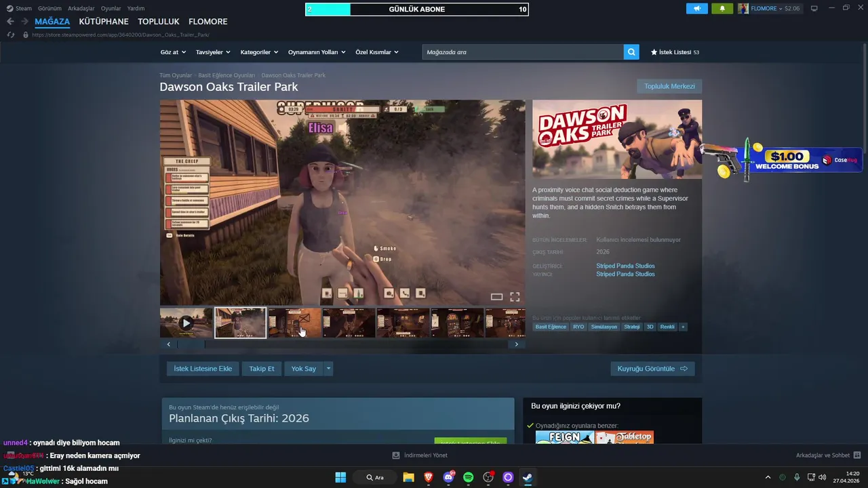
Task: Click the Yok Say button
Action: point(304,369)
